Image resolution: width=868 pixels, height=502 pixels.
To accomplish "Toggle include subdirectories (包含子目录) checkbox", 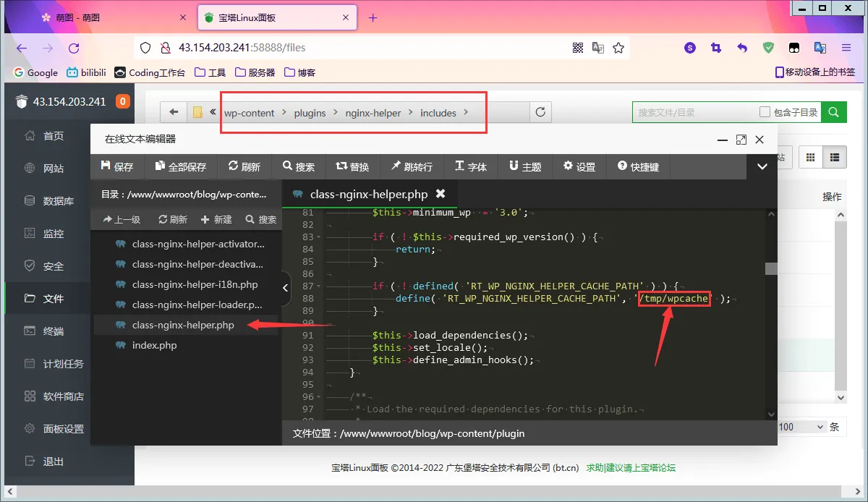I will (765, 112).
